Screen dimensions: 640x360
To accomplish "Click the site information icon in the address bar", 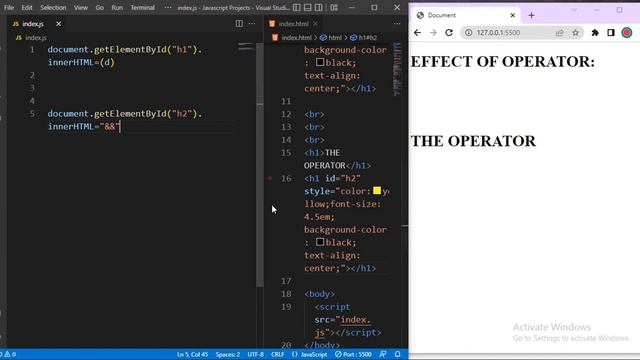I will (x=469, y=33).
